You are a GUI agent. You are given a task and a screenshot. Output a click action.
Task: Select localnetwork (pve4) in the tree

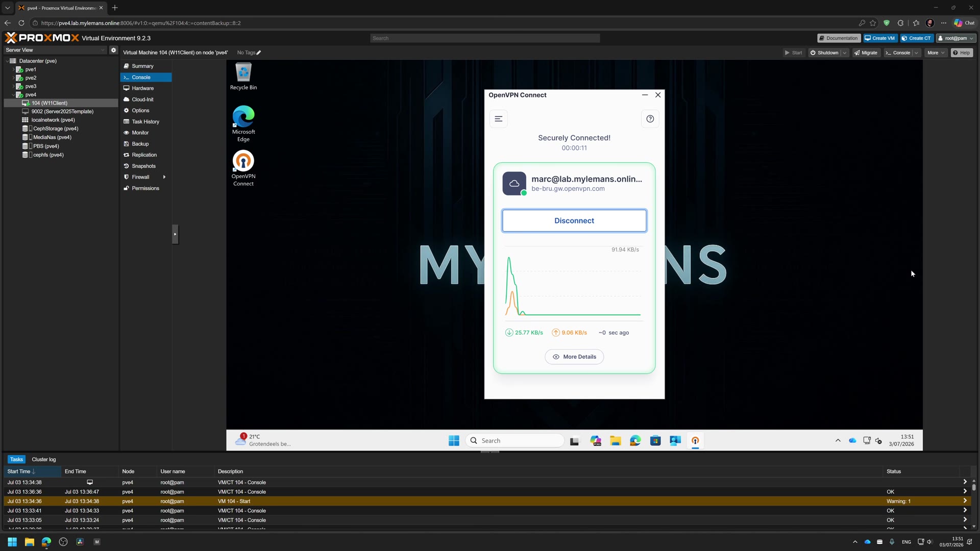click(61, 120)
